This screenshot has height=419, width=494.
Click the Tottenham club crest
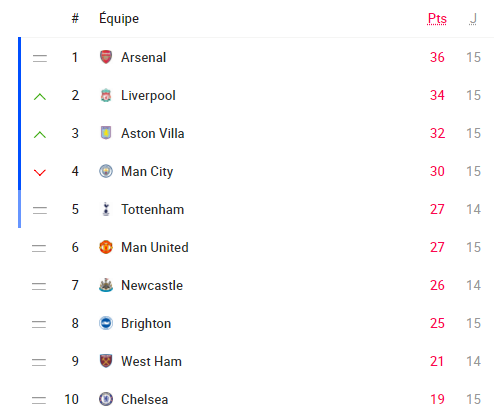click(x=106, y=209)
